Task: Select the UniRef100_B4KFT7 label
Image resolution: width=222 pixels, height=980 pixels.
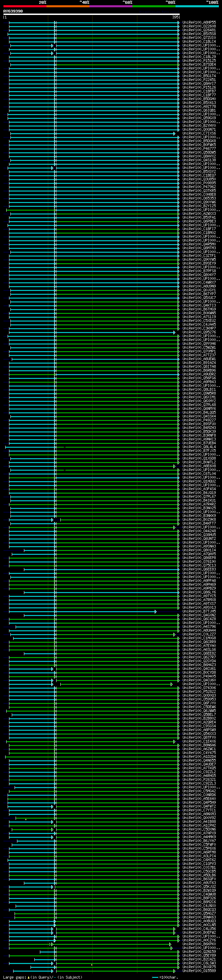Action: coord(199,523)
